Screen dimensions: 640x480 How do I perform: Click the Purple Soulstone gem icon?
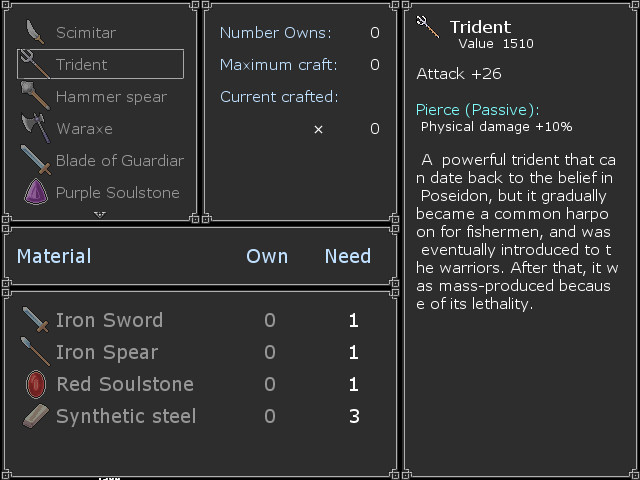click(x=35, y=192)
